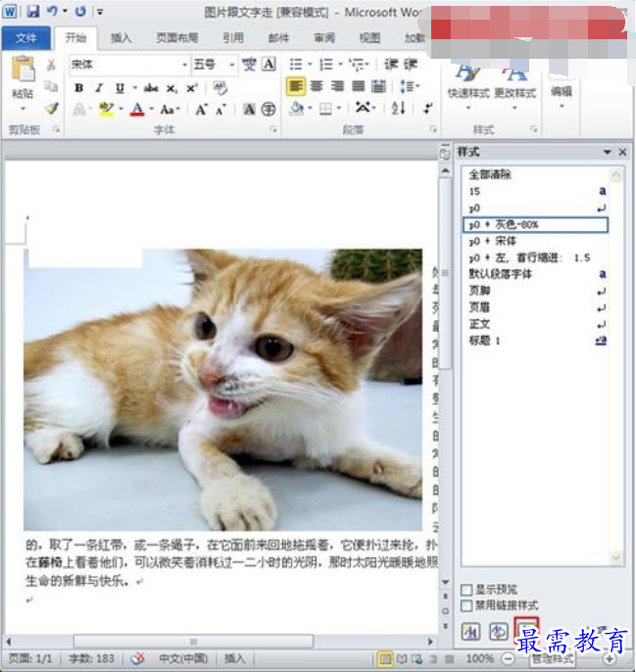Open the font size dropdown 五号
Screen dimensions: 636x672
click(x=232, y=65)
